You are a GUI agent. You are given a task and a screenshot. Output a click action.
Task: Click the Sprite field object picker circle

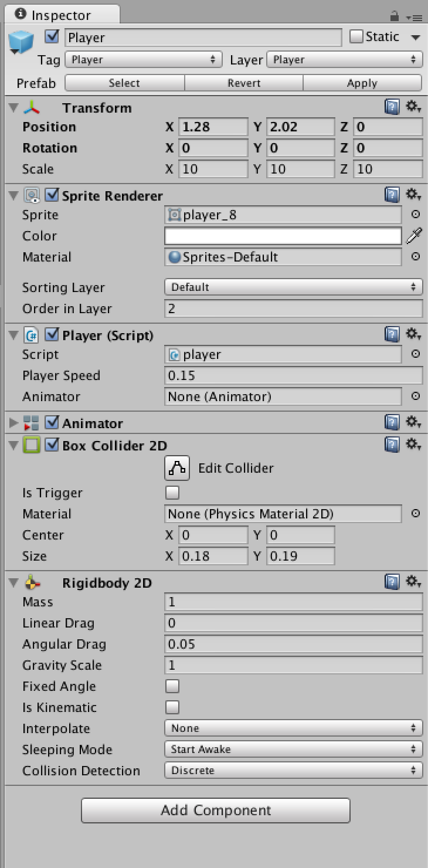(x=415, y=215)
